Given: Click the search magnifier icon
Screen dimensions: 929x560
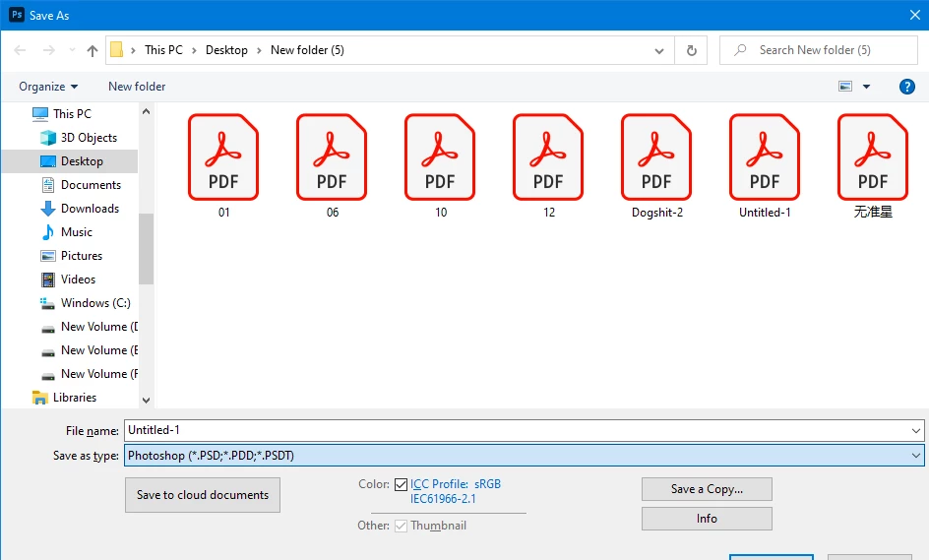Looking at the screenshot, I should [739, 50].
